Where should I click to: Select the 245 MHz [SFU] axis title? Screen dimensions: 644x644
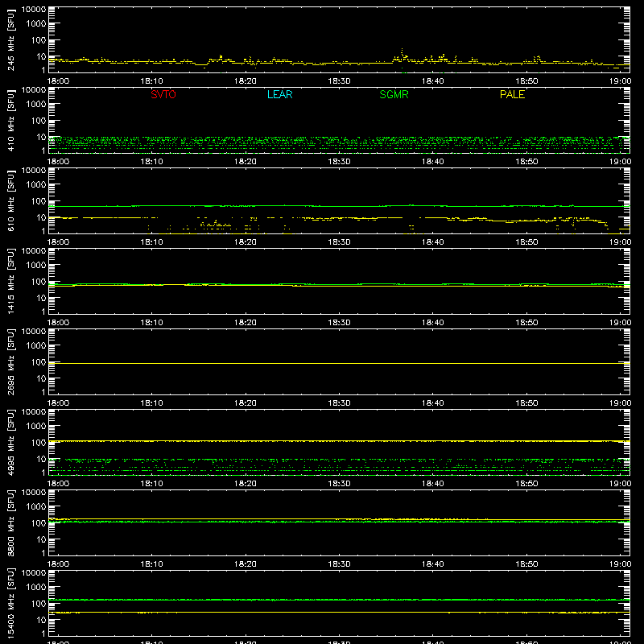pos(10,39)
